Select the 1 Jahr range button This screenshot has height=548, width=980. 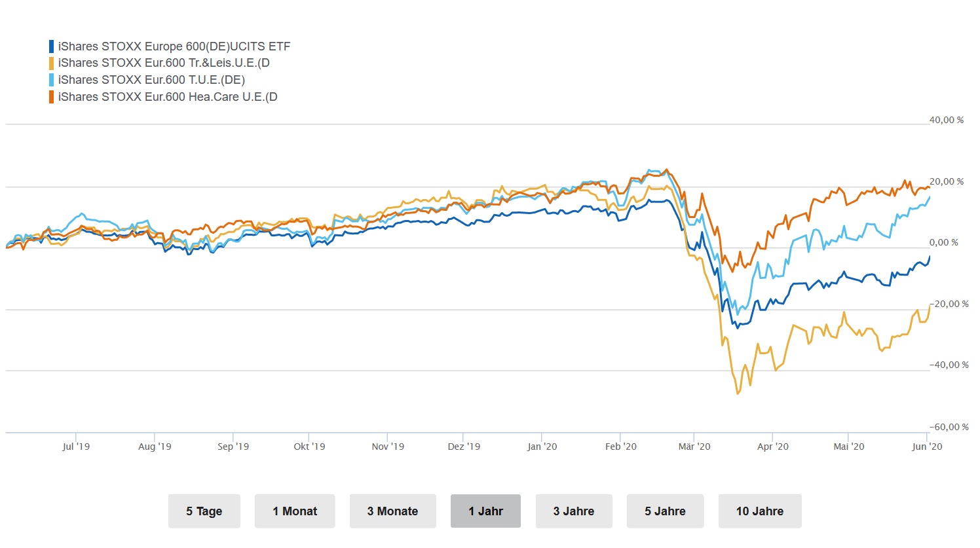[485, 511]
